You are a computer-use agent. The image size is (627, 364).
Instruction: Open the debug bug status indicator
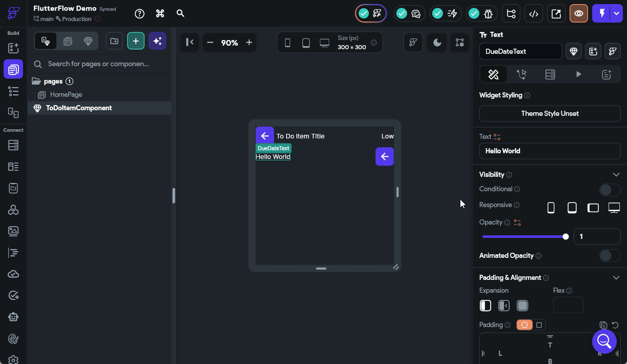(x=481, y=13)
